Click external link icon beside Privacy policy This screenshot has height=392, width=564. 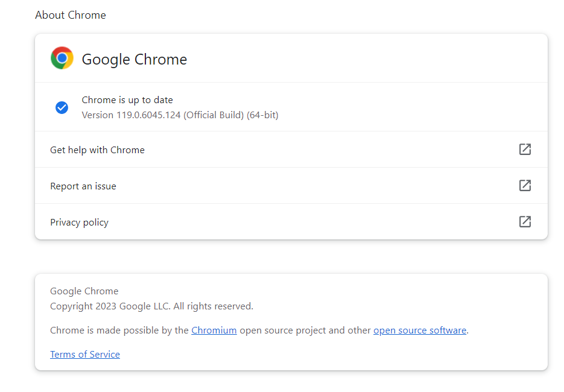[525, 222]
